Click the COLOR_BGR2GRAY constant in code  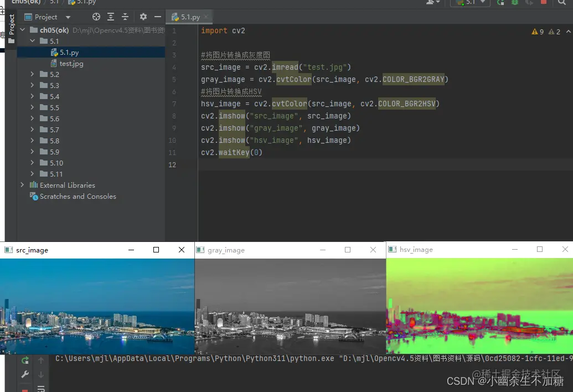414,79
